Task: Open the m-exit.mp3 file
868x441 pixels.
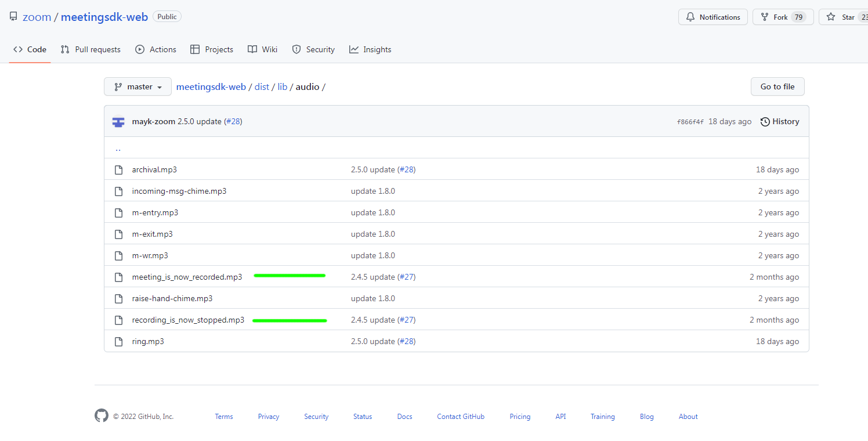Action: (x=153, y=234)
